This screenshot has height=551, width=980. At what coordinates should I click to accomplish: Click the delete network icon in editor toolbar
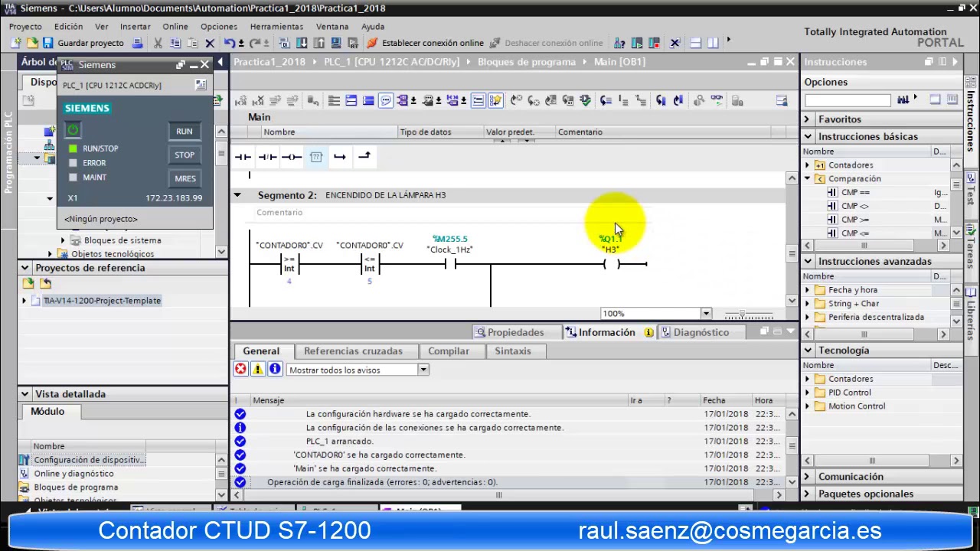[258, 100]
